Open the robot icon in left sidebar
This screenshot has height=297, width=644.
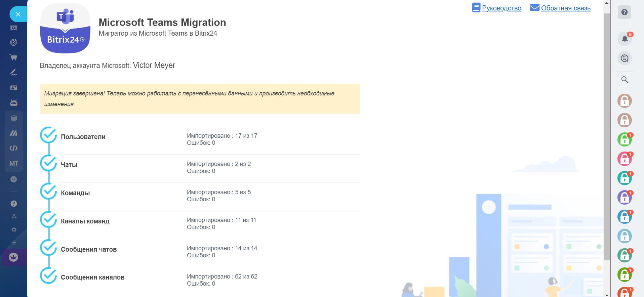(x=13, y=103)
